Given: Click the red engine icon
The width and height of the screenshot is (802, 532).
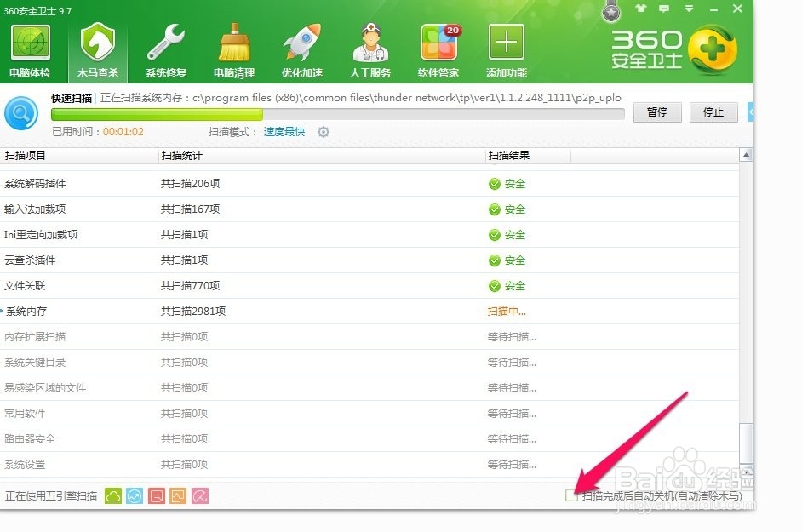Looking at the screenshot, I should pyautogui.click(x=157, y=495).
